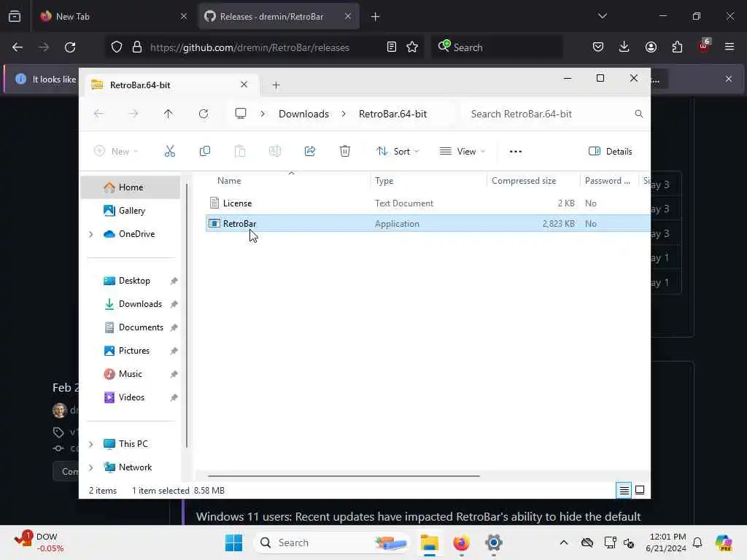The image size is (747, 560).
Task: Click the Cut scissors icon in Explorer toolbar
Action: pyautogui.click(x=169, y=152)
